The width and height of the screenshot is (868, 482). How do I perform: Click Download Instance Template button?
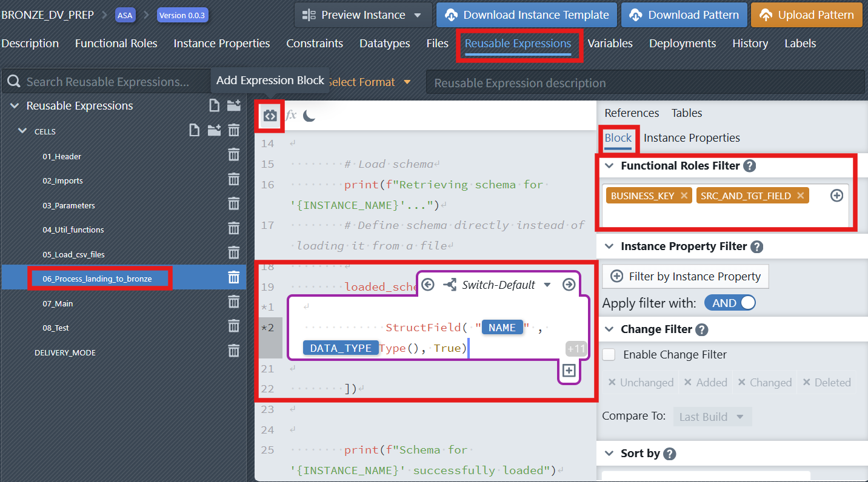[526, 15]
